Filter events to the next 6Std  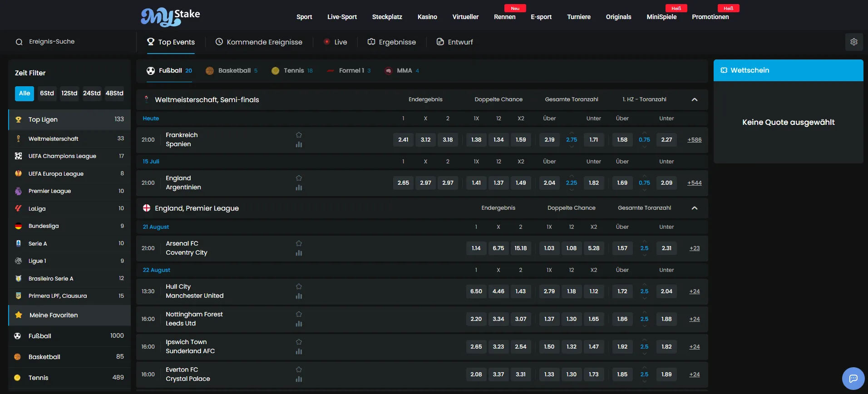click(x=47, y=93)
